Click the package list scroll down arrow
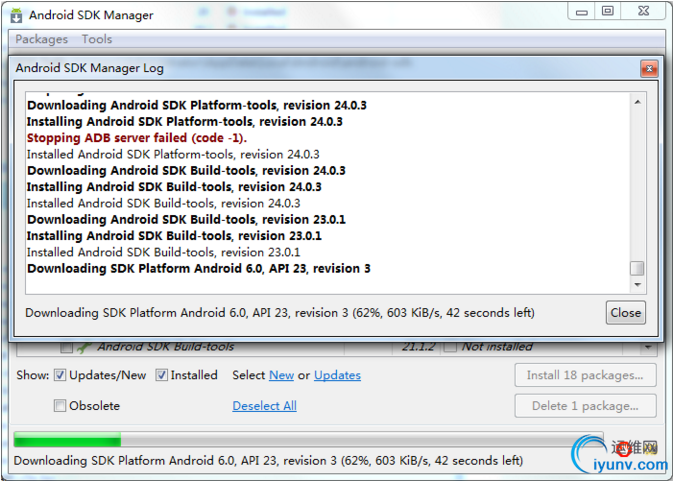The width and height of the screenshot is (674, 481). coord(648,347)
